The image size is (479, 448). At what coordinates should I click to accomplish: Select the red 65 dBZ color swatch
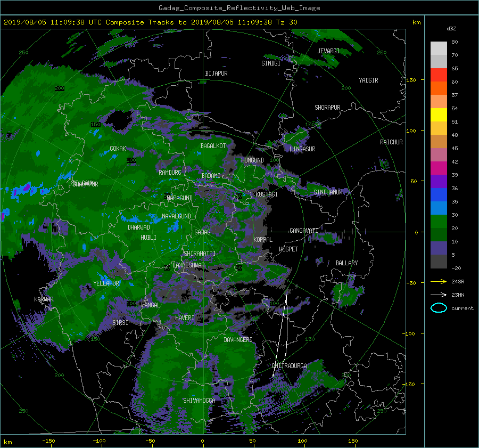pos(439,75)
